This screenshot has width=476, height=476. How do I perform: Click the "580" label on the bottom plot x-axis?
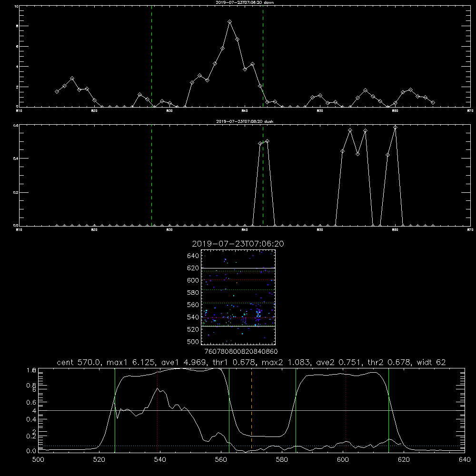pos(282,460)
